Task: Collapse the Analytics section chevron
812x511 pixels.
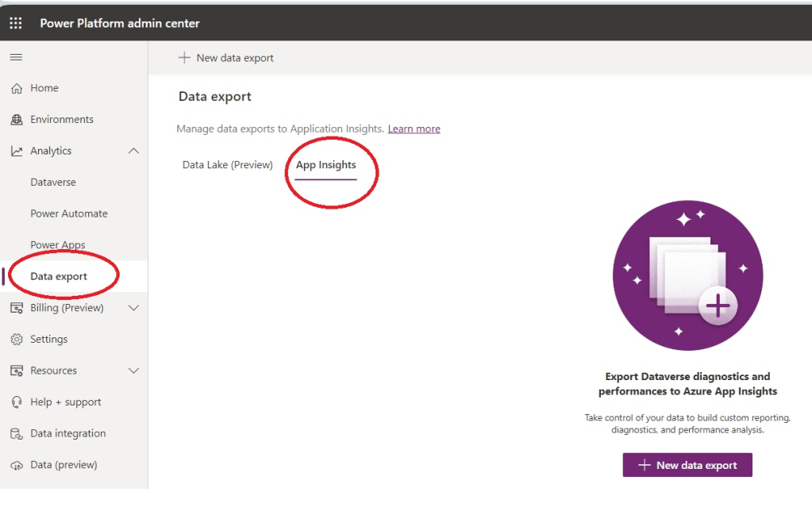Action: tap(133, 151)
